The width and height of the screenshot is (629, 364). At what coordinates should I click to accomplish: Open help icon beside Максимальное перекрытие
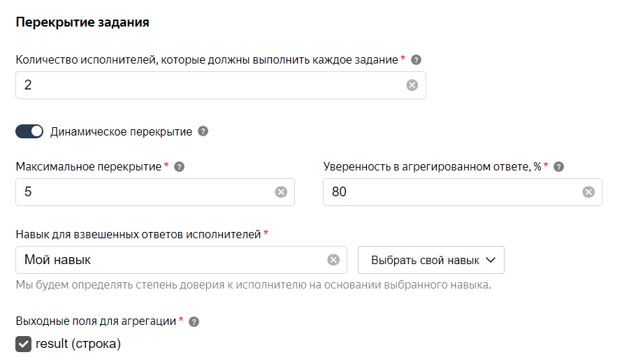[180, 167]
